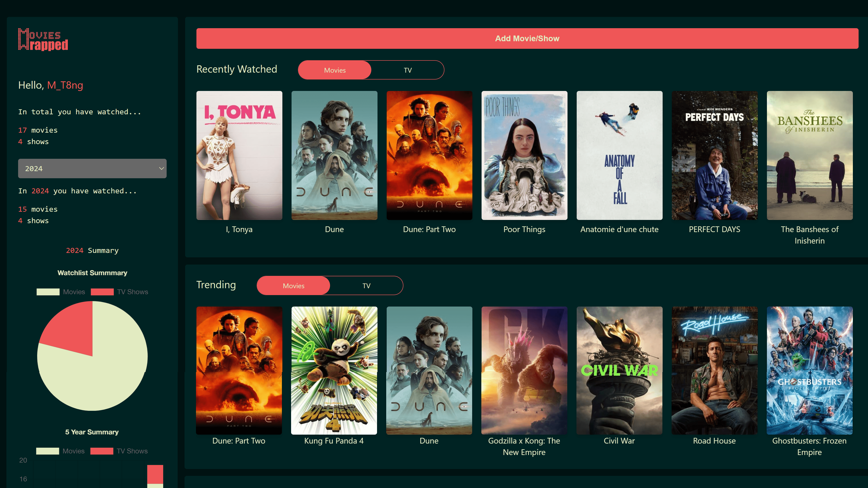Click the Movies Wrapped logo

43,39
